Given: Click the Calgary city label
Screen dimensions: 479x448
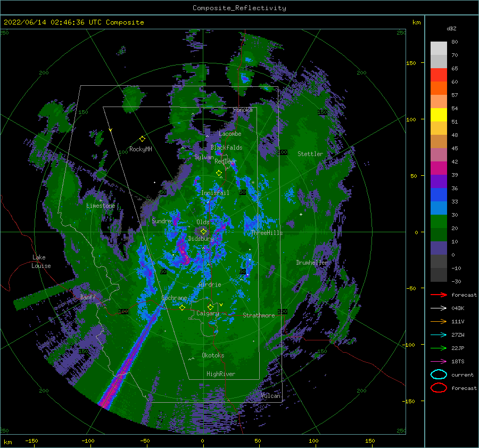Looking at the screenshot, I should [208, 313].
